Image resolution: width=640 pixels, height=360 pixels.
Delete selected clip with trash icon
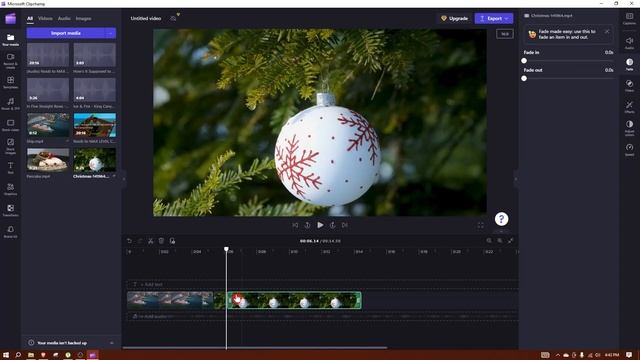[161, 241]
